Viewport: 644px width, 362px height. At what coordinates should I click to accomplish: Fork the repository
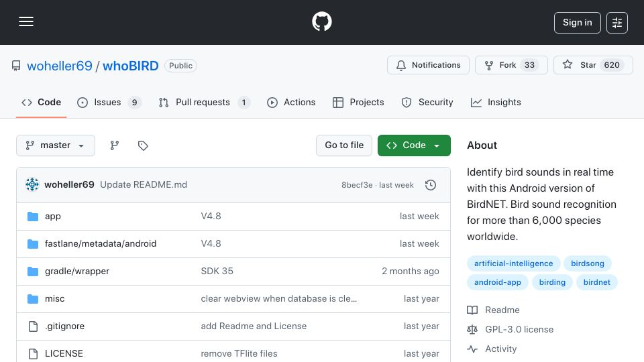(511, 65)
